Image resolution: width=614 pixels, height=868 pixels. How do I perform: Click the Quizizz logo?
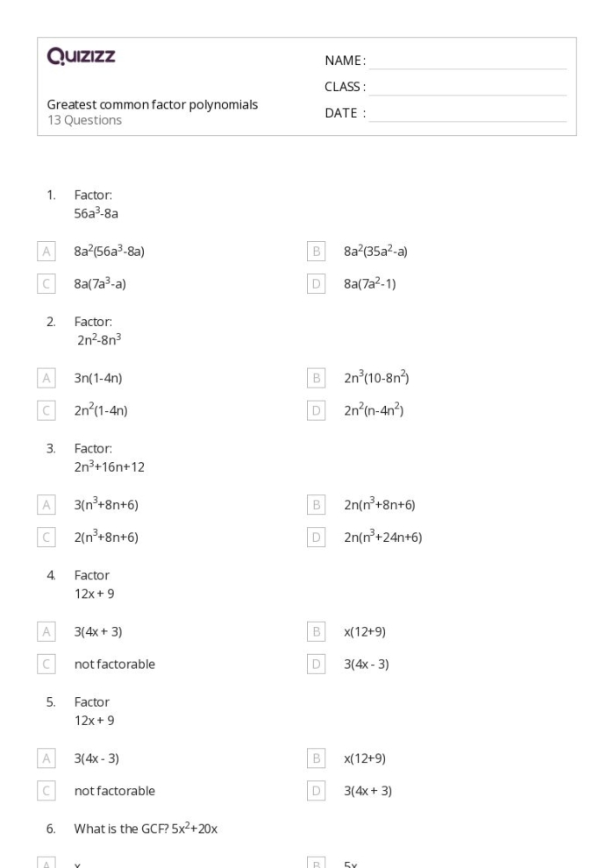tap(82, 56)
